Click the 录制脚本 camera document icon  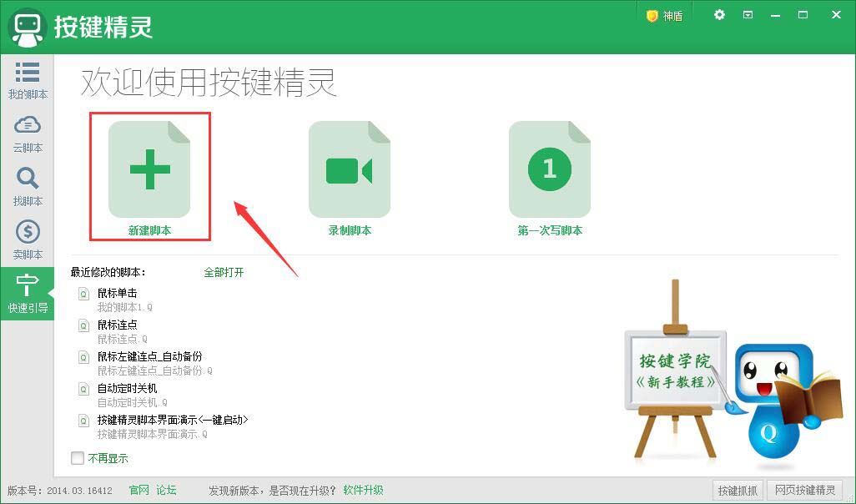tap(350, 169)
